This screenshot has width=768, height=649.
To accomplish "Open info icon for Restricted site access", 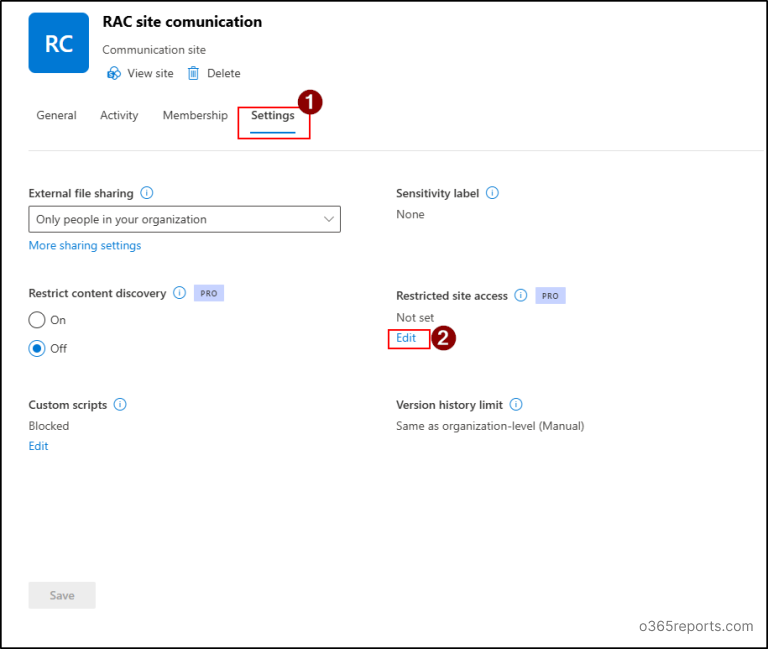I will (521, 295).
